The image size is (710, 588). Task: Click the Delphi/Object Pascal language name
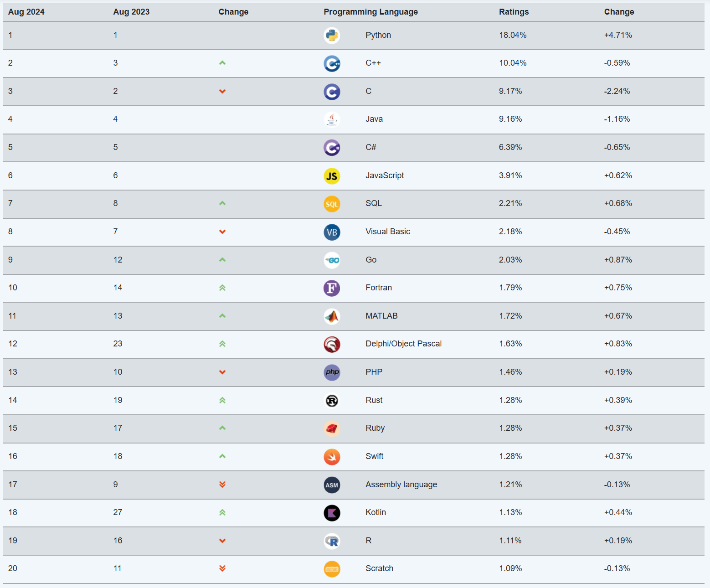pyautogui.click(x=403, y=344)
